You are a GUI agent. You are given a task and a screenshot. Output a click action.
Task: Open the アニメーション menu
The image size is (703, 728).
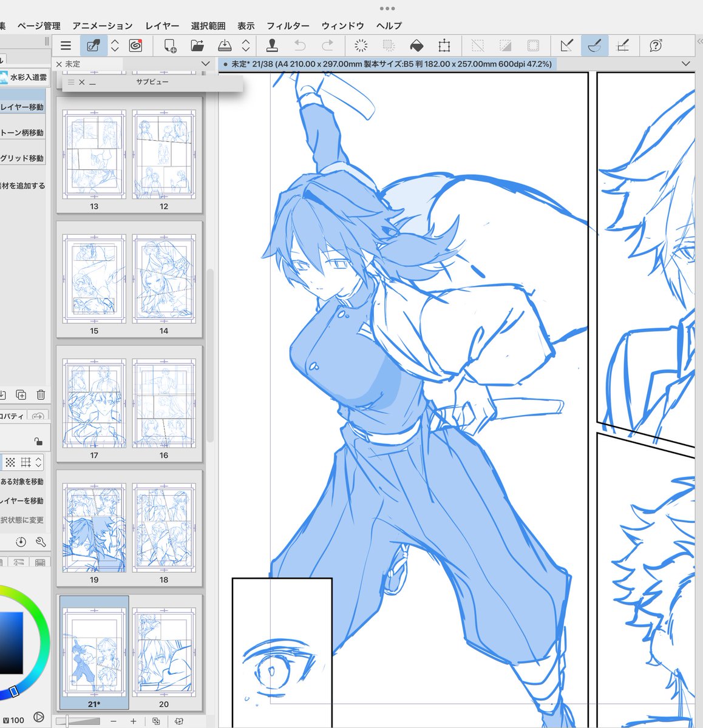point(103,25)
